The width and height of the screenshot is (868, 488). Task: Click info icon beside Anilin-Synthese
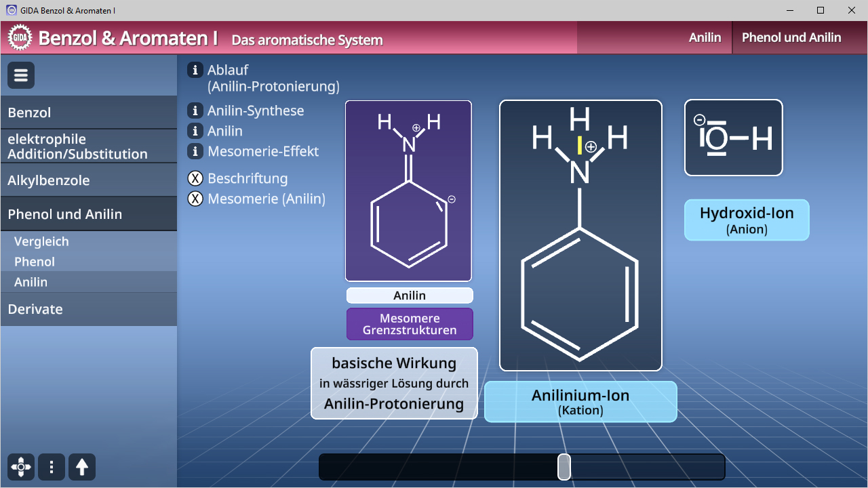195,110
